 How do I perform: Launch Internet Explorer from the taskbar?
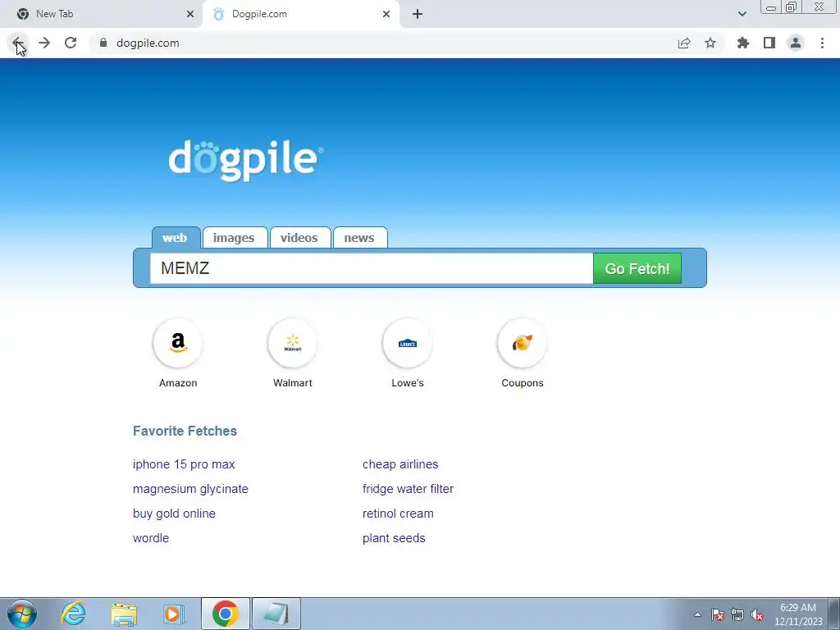pos(73,614)
